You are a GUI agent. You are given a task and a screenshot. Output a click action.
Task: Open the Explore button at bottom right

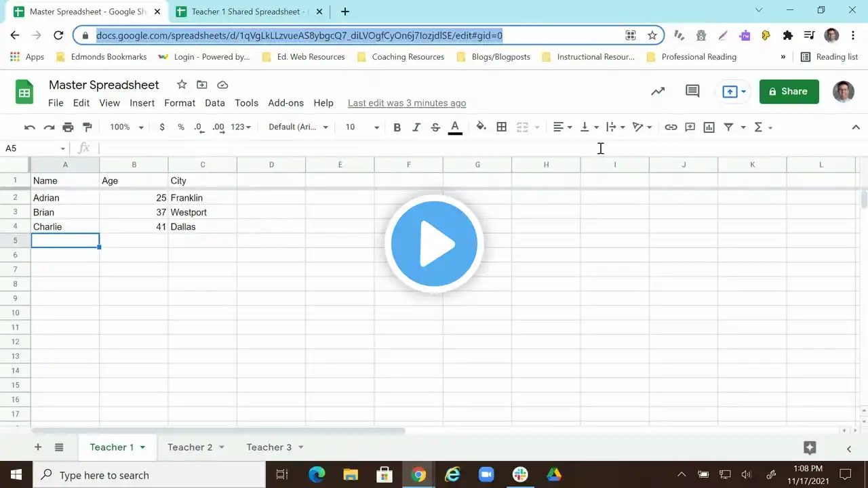pyautogui.click(x=810, y=447)
